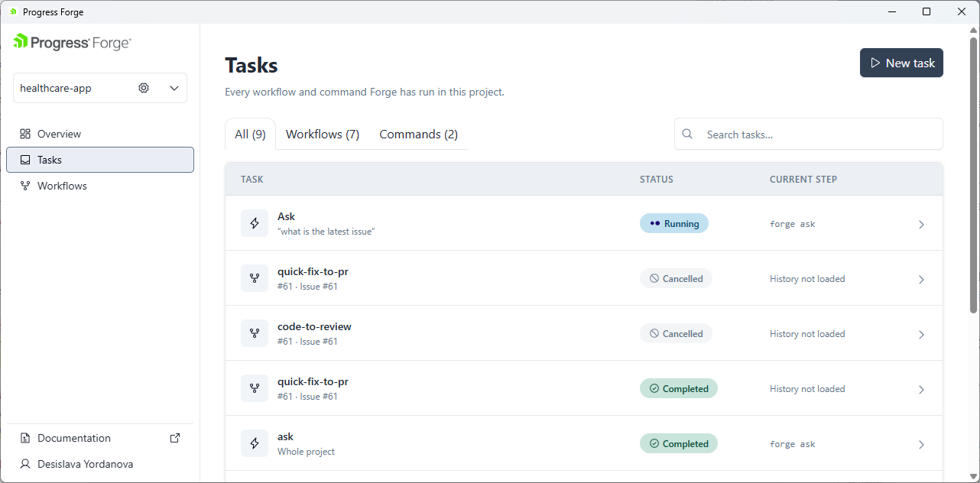Click the play icon in New task button

[x=875, y=63]
